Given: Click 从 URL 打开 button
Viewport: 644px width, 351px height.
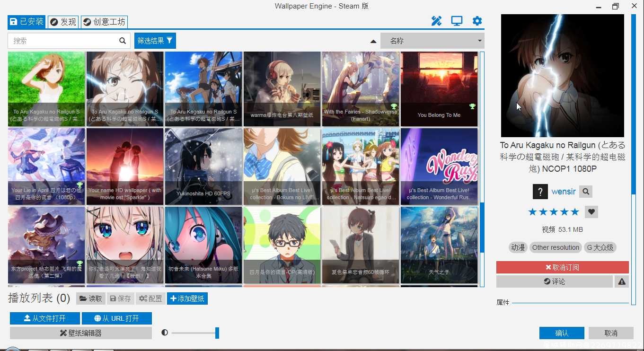Looking at the screenshot, I should click(117, 318).
